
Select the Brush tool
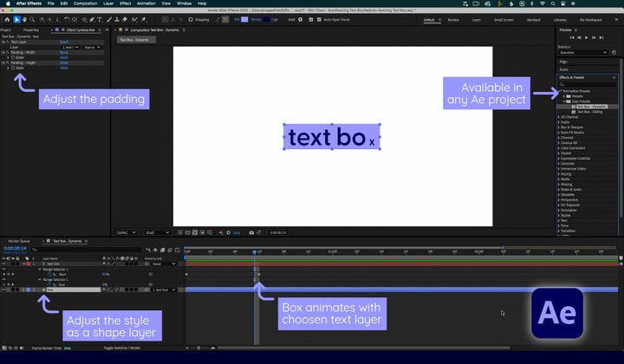point(109,19)
